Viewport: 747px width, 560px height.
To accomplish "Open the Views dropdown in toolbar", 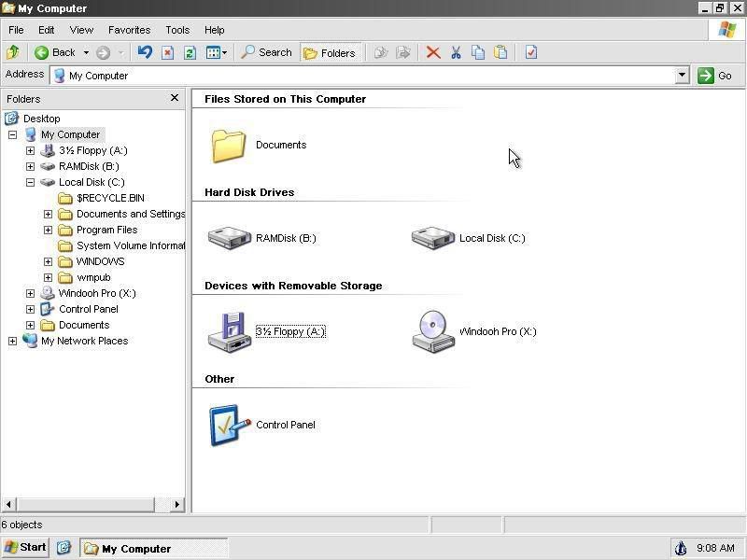I will tap(217, 52).
